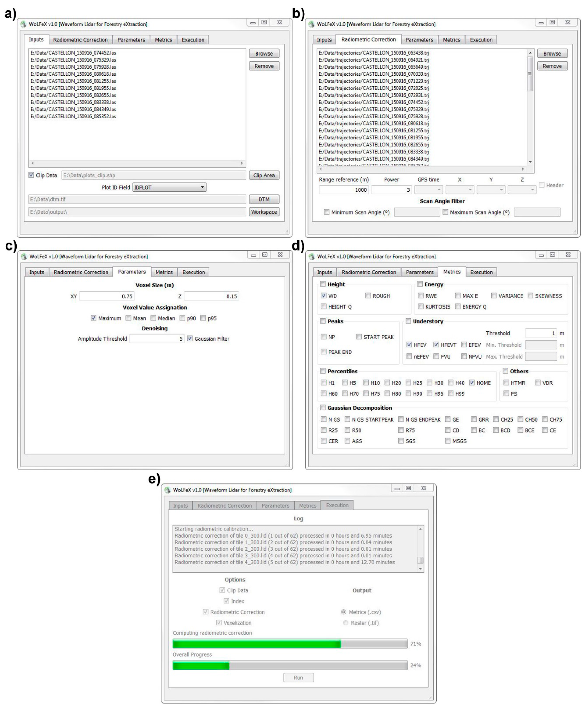Click Browse to add LAS files
588x711 pixels.
coord(264,53)
